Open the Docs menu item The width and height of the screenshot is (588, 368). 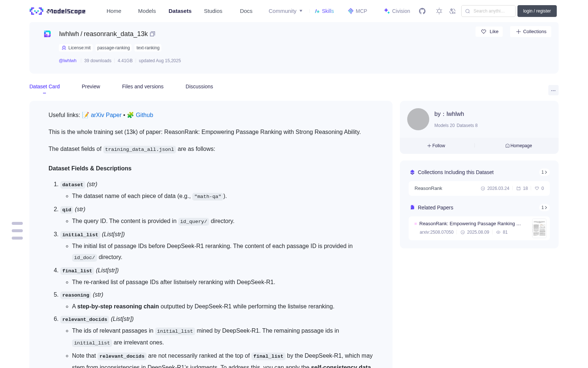pyautogui.click(x=246, y=11)
